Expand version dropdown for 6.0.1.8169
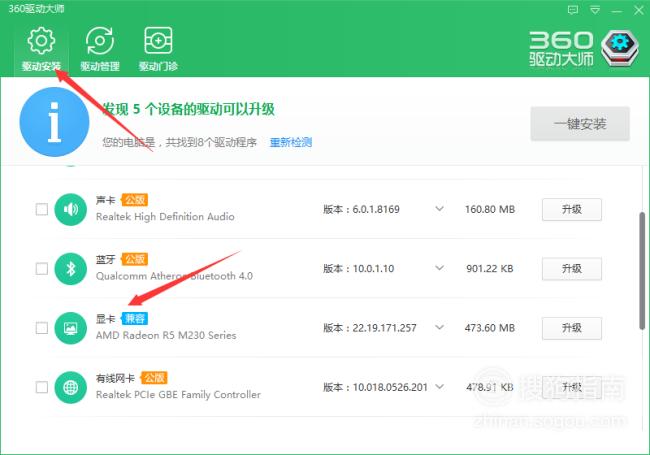 click(439, 209)
